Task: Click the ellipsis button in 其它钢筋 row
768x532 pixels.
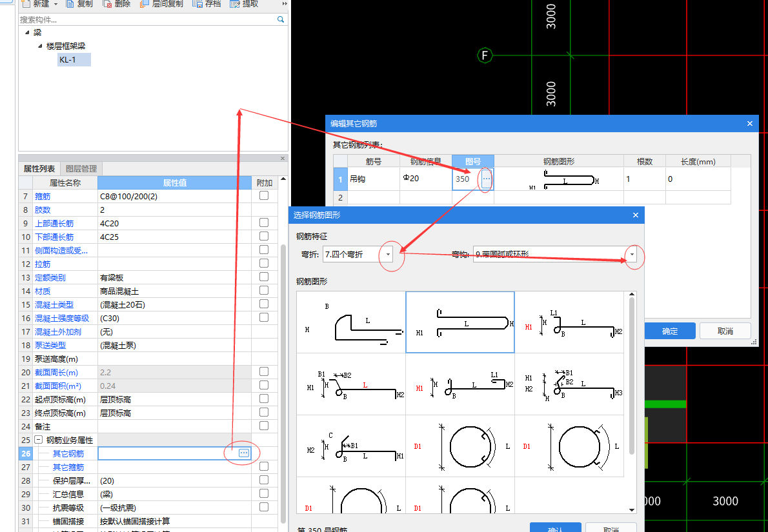Action: click(x=244, y=453)
